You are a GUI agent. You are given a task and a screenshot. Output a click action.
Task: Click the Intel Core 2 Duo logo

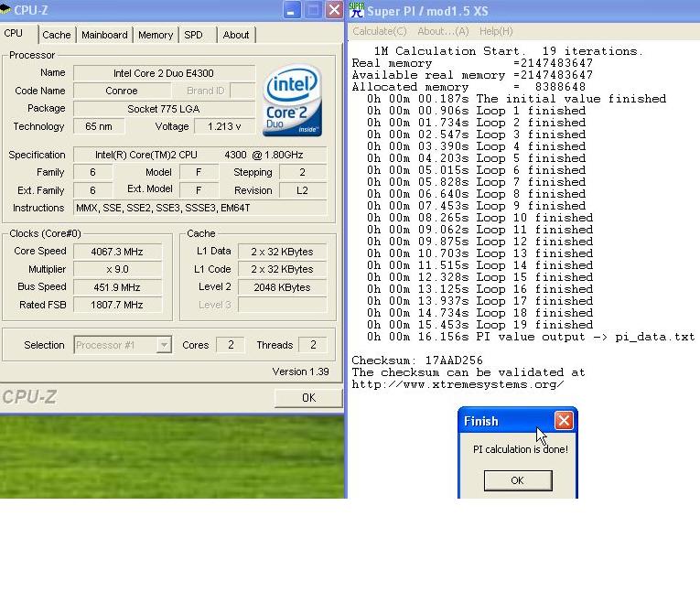tap(292, 101)
